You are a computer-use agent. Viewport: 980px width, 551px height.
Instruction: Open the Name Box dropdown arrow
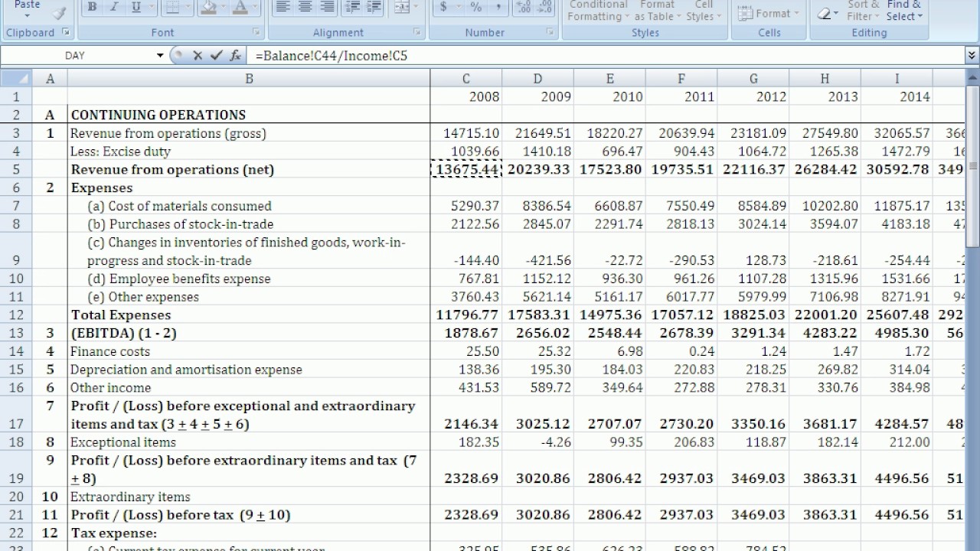click(x=160, y=55)
